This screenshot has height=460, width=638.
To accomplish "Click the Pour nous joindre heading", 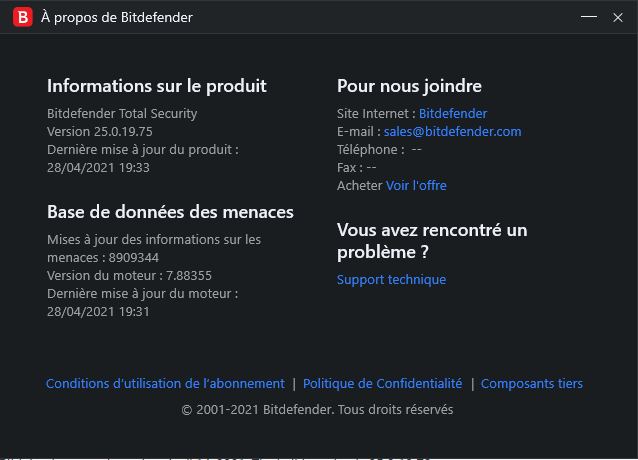I will click(409, 86).
